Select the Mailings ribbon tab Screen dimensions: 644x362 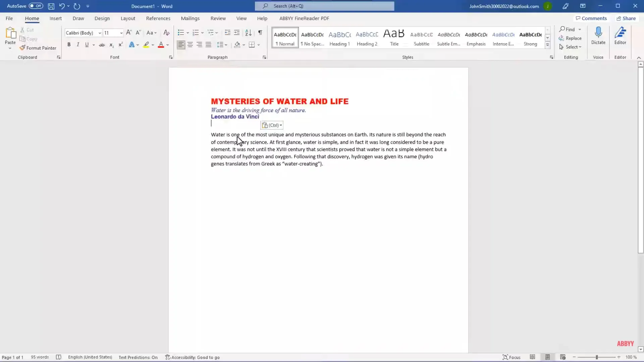190,18
